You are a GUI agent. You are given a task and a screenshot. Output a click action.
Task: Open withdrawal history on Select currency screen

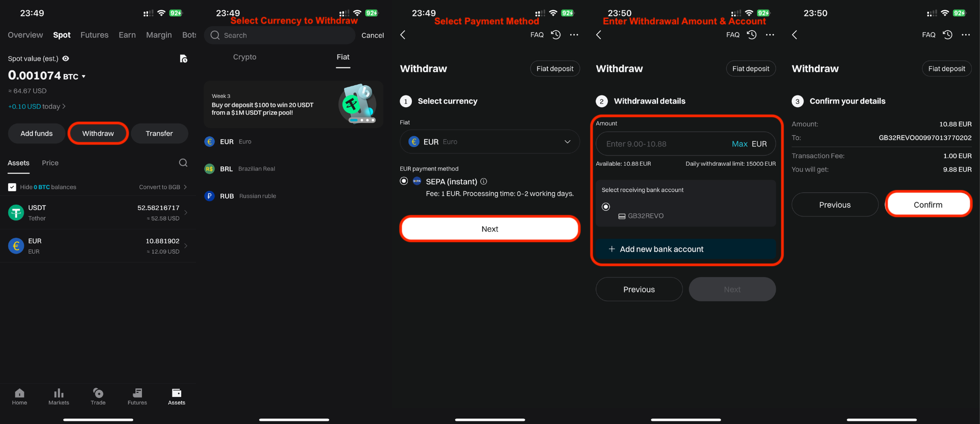click(556, 35)
